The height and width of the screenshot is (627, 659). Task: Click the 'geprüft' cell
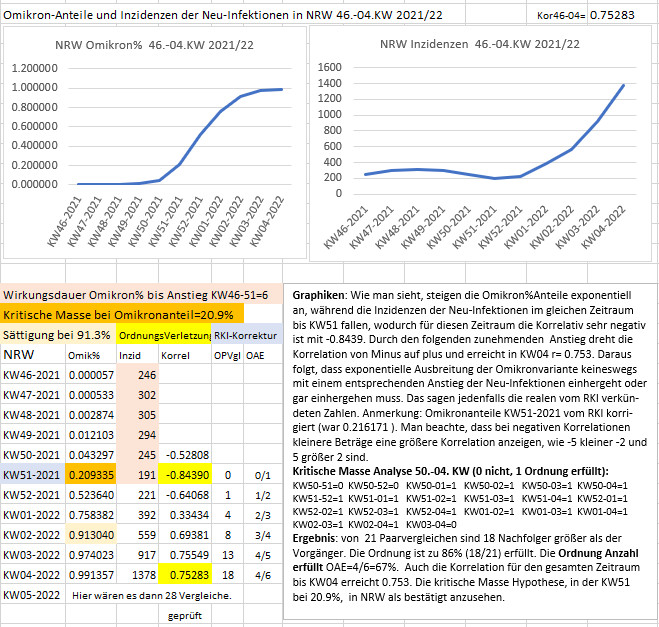click(185, 616)
